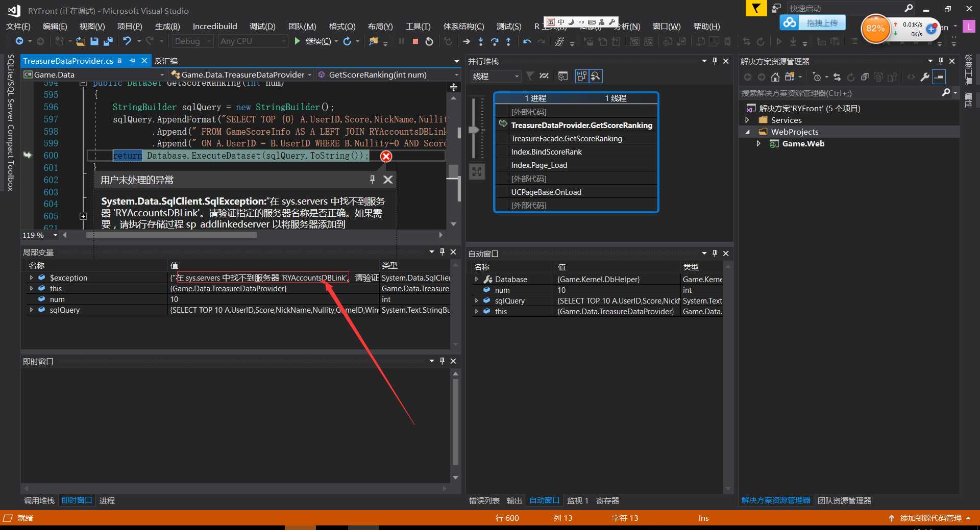Switch to the 错误列表 tab
The width and height of the screenshot is (980, 530).
484,500
